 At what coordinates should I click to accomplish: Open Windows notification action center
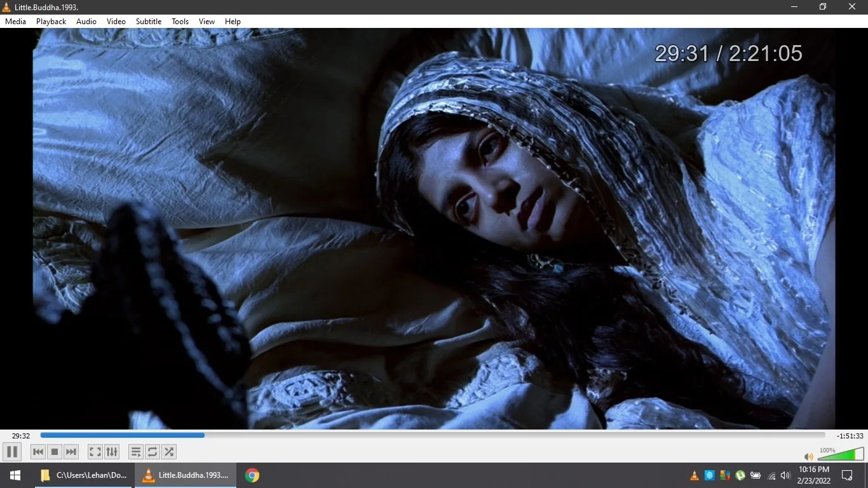pyautogui.click(x=847, y=475)
